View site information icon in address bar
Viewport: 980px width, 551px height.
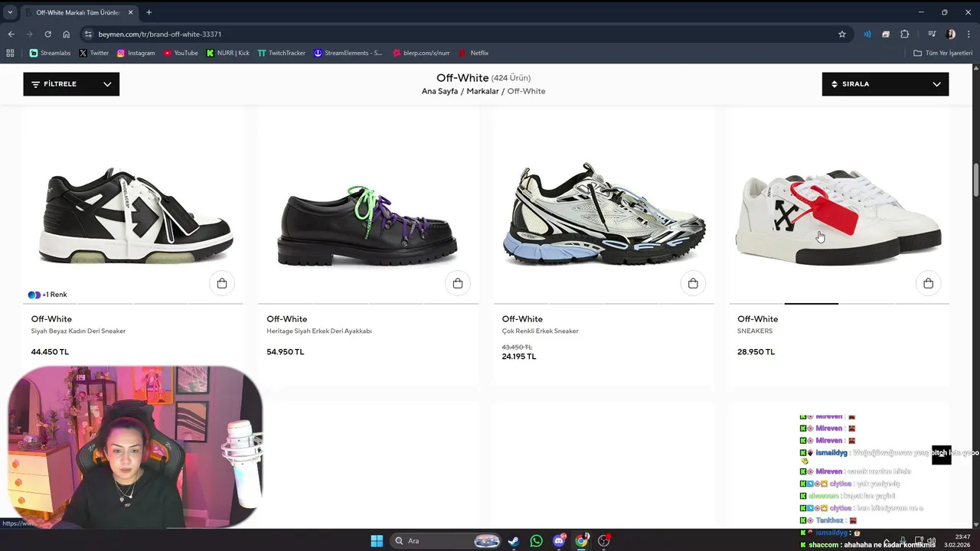88,34
